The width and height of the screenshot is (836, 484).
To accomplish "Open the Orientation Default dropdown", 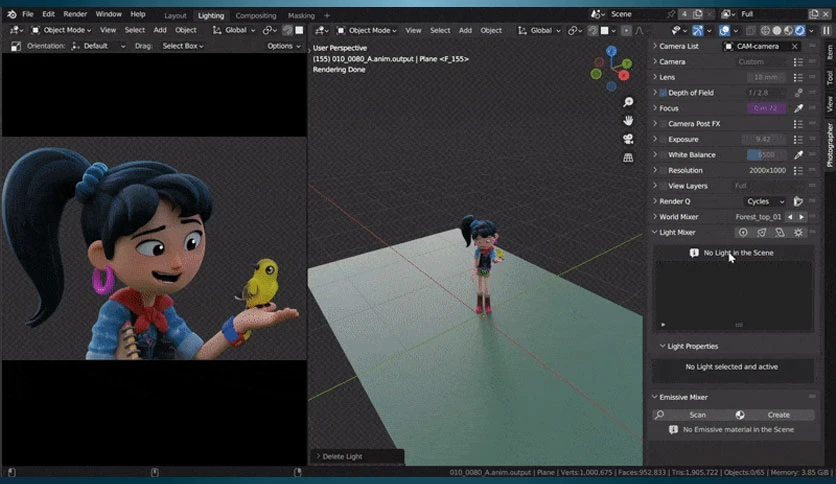I will pyautogui.click(x=98, y=46).
